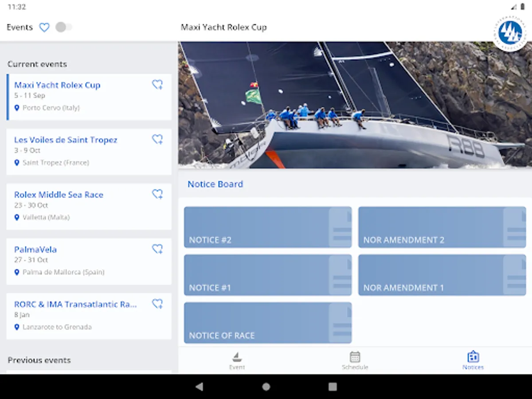This screenshot has height=399, width=532.
Task: Open the NOR AMENDMENT 2 document
Action: coord(442,227)
